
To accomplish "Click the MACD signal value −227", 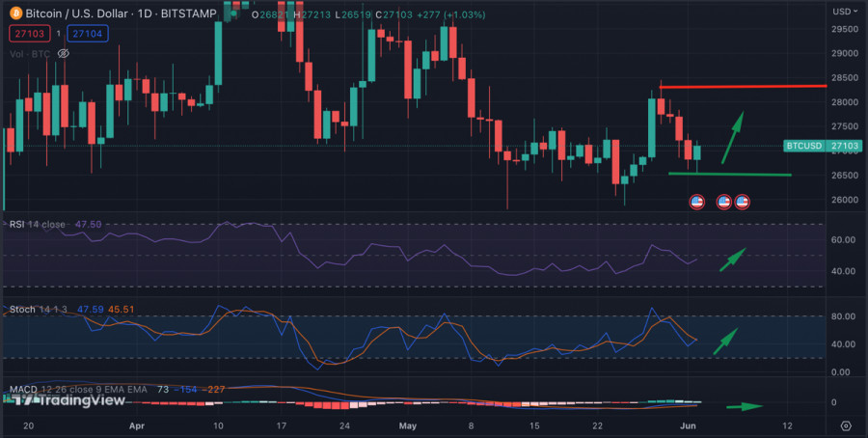I will click(213, 389).
